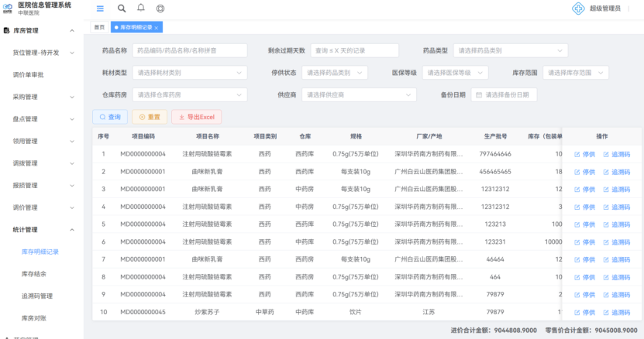644x339 pixels.
Task: Open the search magnifier in top bar
Action: (122, 9)
